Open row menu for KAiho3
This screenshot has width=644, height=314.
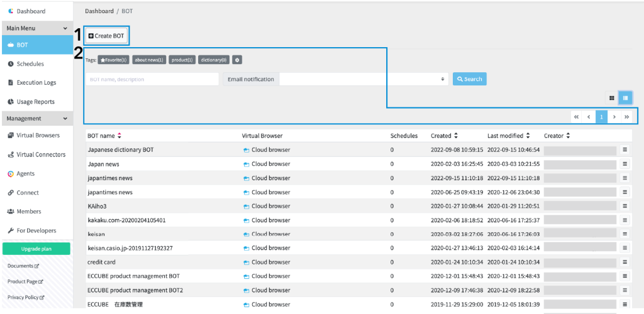click(625, 206)
